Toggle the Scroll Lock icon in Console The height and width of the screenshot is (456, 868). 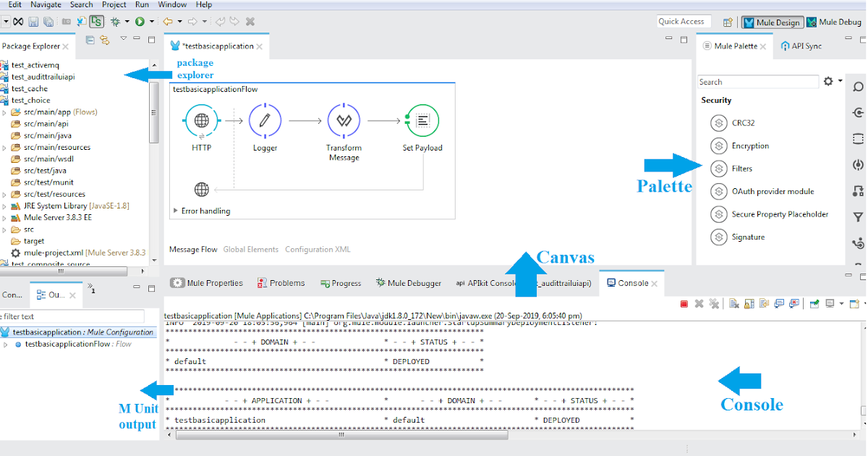click(748, 304)
